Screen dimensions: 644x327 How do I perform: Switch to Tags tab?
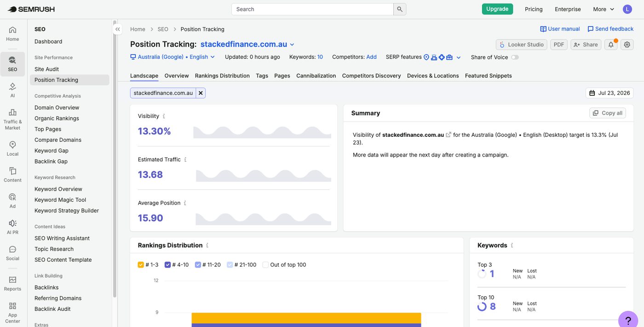coord(262,76)
